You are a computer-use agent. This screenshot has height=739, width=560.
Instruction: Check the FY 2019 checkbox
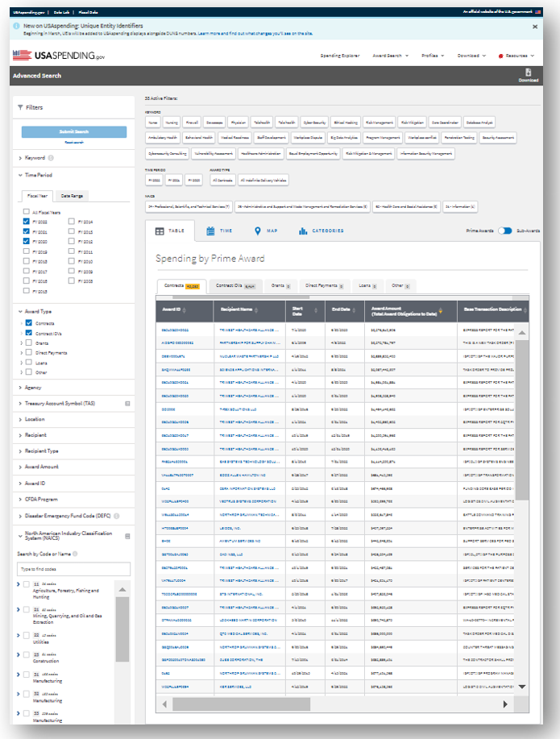tap(27, 251)
